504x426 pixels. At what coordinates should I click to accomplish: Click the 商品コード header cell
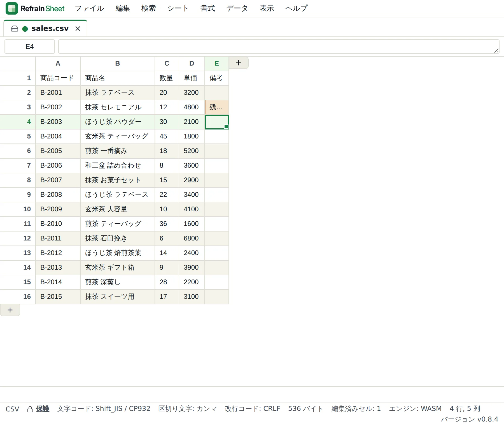[x=58, y=78]
